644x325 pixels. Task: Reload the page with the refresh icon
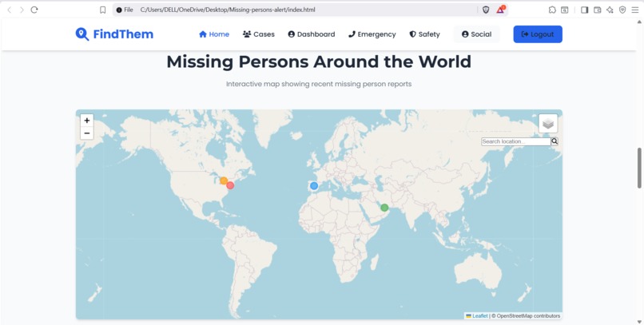[x=34, y=10]
